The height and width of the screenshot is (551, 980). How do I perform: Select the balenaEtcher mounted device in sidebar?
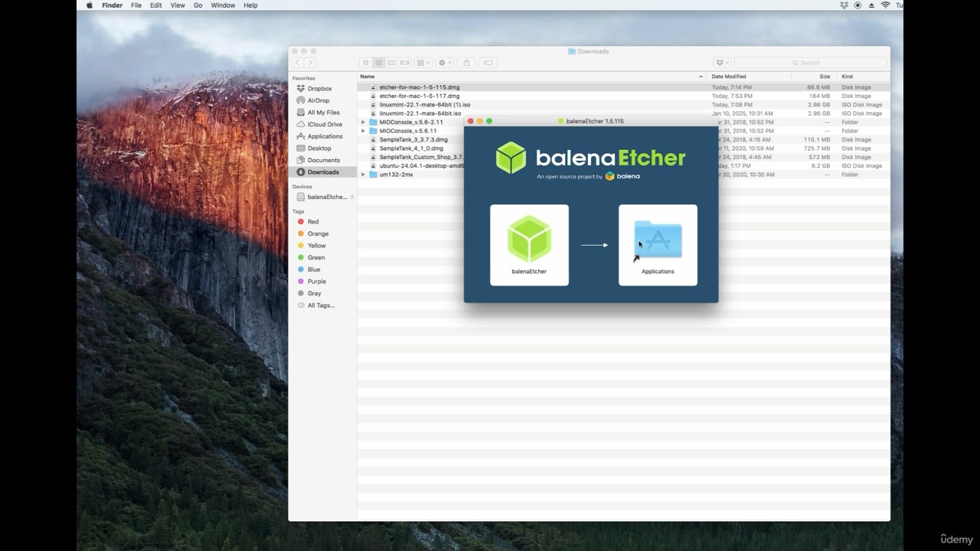click(327, 197)
